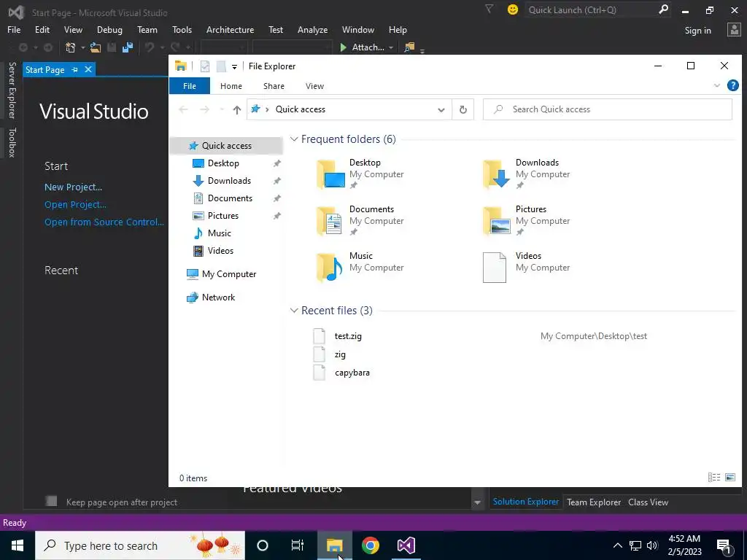The width and height of the screenshot is (747, 560).
Task: Click the Properties icon in File Explorer title bar
Action: pyautogui.click(x=205, y=66)
